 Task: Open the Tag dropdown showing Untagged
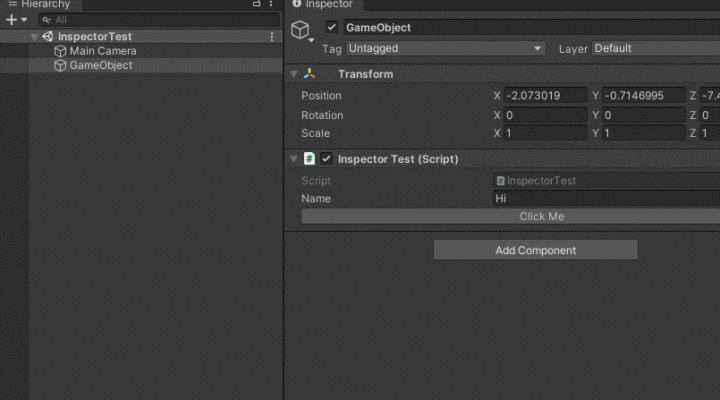[x=445, y=48]
